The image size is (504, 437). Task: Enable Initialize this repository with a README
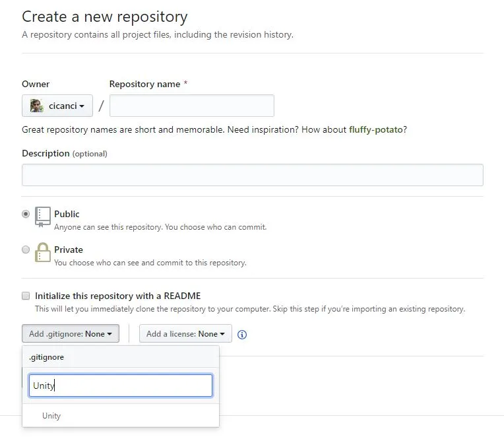pos(26,296)
